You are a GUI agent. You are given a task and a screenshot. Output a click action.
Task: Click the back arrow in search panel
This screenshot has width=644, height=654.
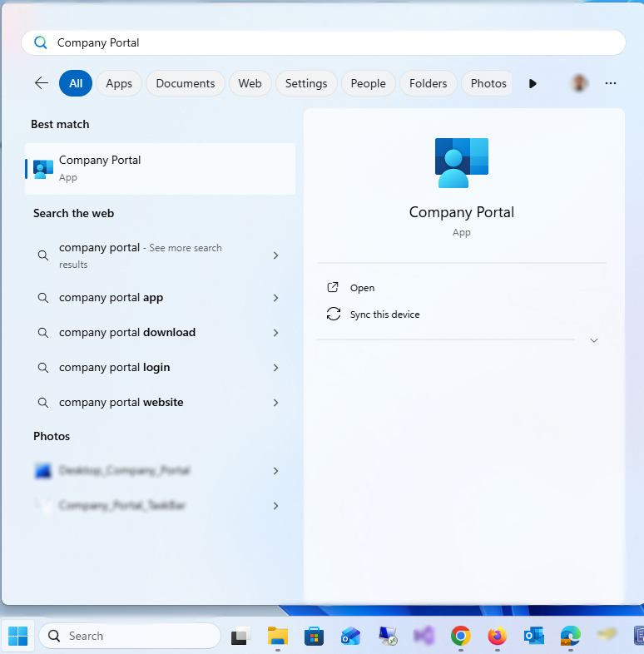click(x=42, y=83)
